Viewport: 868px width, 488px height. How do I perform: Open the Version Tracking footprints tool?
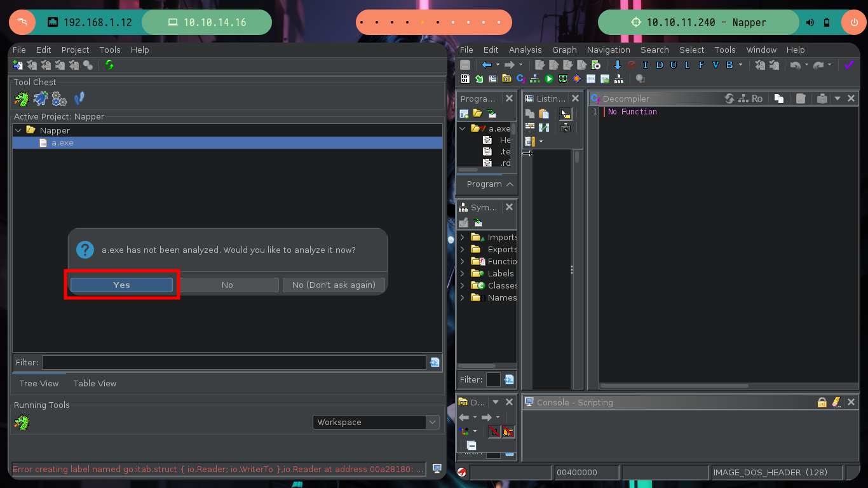(x=79, y=99)
